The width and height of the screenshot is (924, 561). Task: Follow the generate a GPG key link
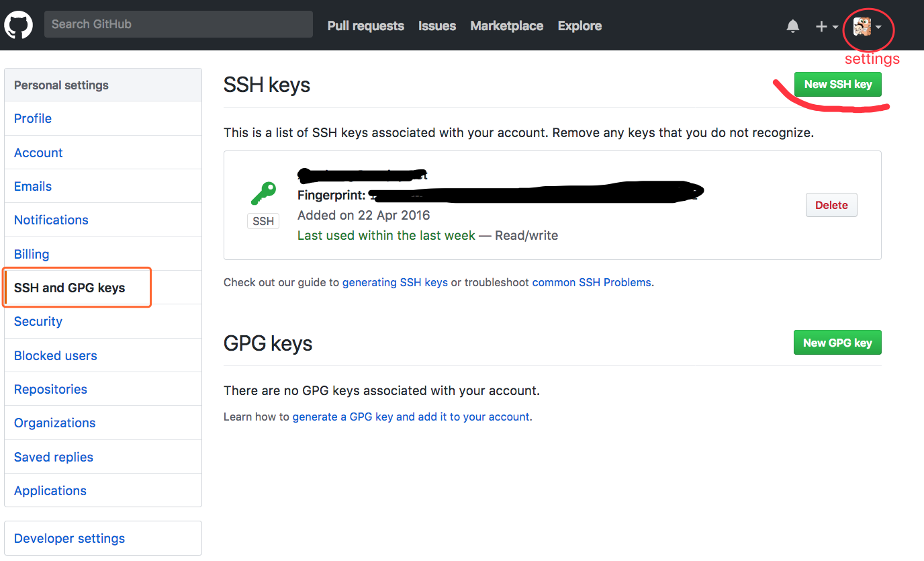coord(411,417)
